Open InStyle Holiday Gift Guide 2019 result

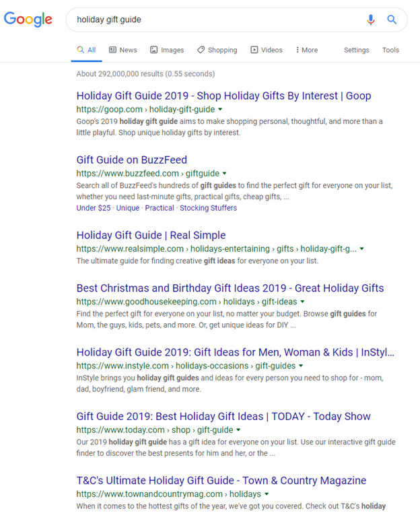pos(236,352)
